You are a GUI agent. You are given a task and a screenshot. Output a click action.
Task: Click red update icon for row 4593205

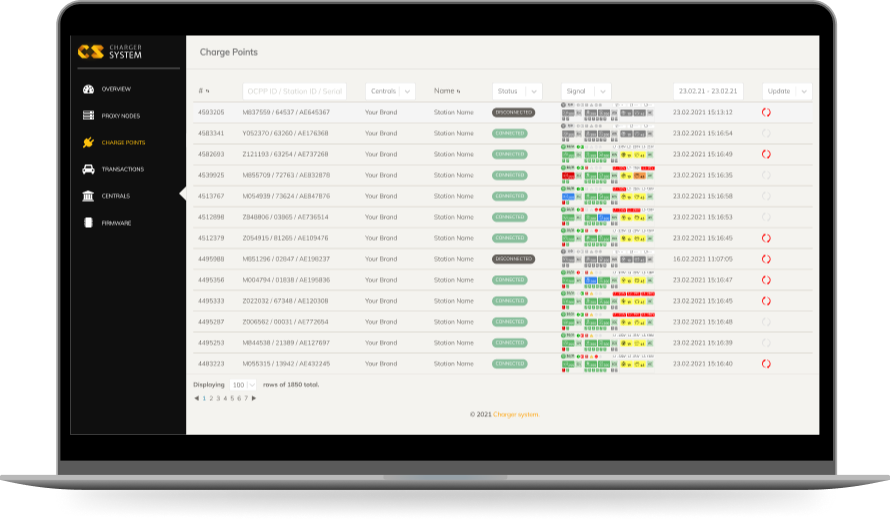pyautogui.click(x=766, y=113)
